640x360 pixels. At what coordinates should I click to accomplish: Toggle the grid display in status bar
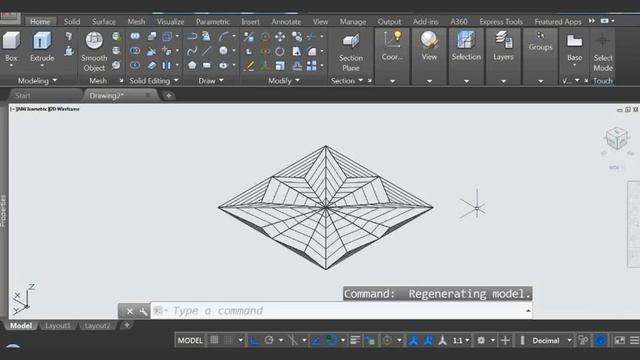pos(214,340)
